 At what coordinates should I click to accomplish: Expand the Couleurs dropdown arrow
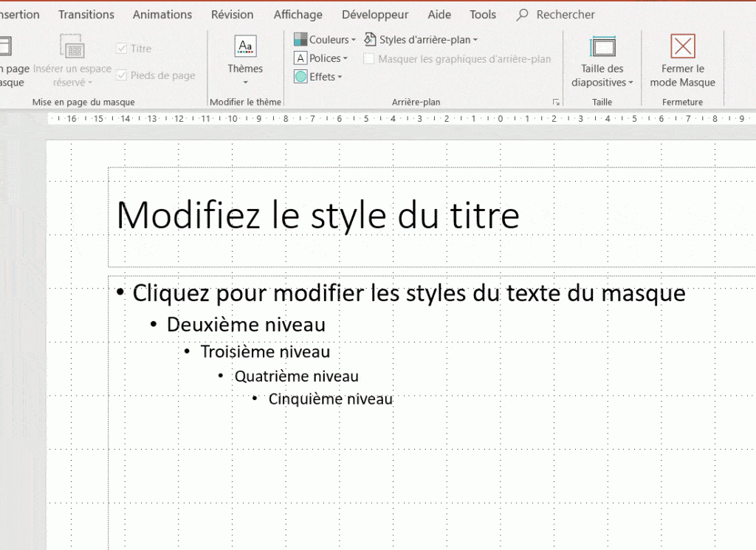[x=354, y=38]
